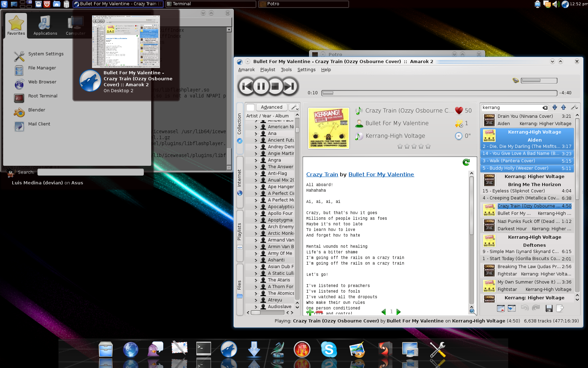The width and height of the screenshot is (588, 368).
Task: Open playlist search options wrench
Action: pyautogui.click(x=574, y=108)
